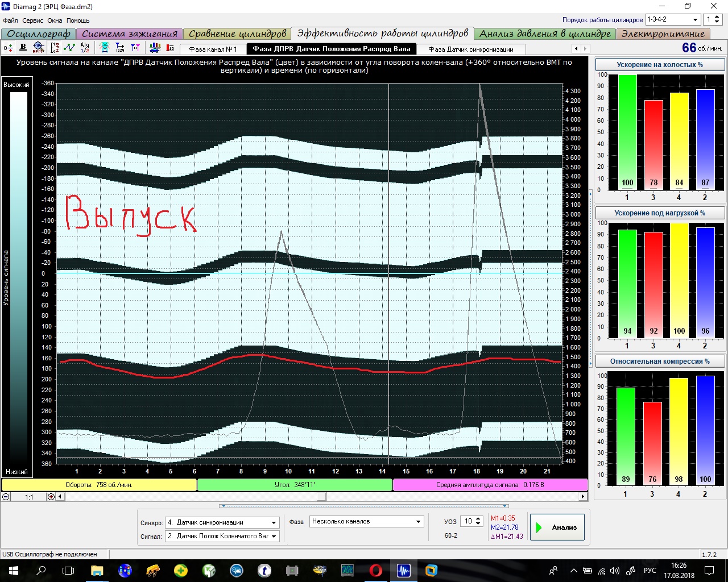Click the bold B toolbar icon
This screenshot has width=728, height=582.
[23, 48]
